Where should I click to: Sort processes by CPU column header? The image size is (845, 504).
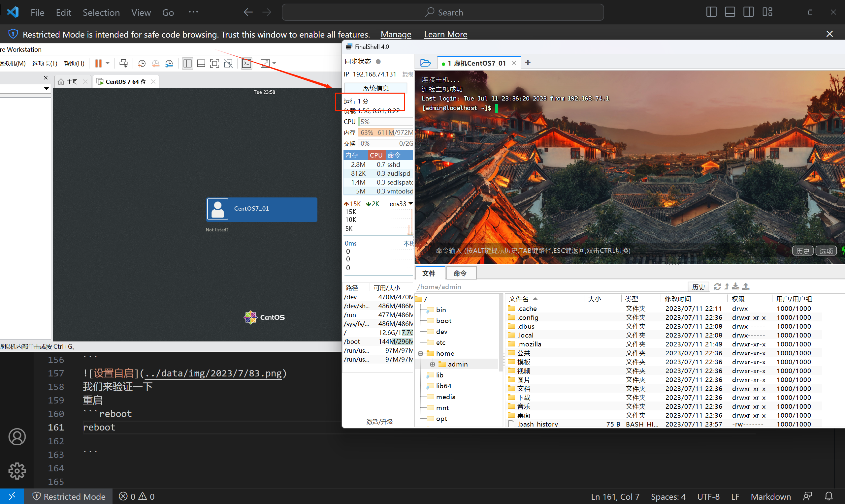click(376, 155)
